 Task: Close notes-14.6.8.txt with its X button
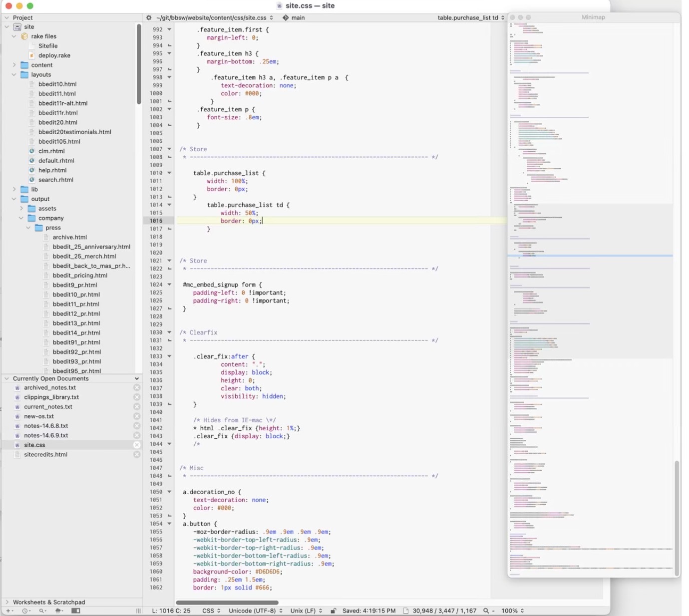137,426
